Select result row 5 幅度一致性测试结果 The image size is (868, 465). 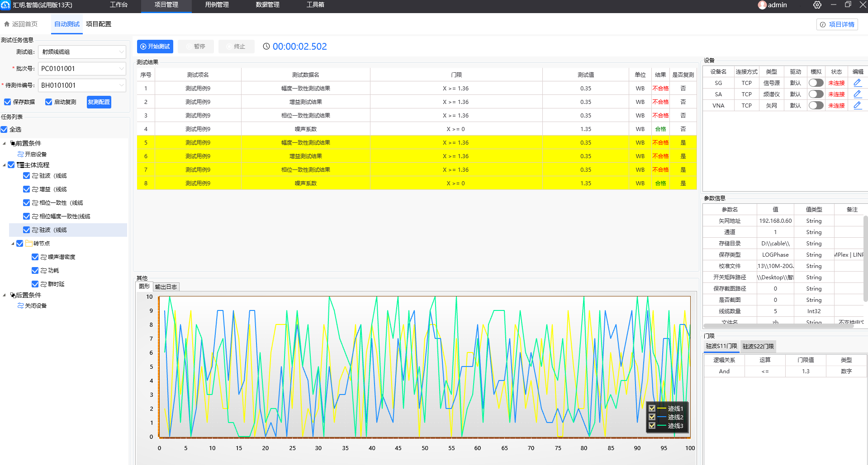(x=417, y=142)
